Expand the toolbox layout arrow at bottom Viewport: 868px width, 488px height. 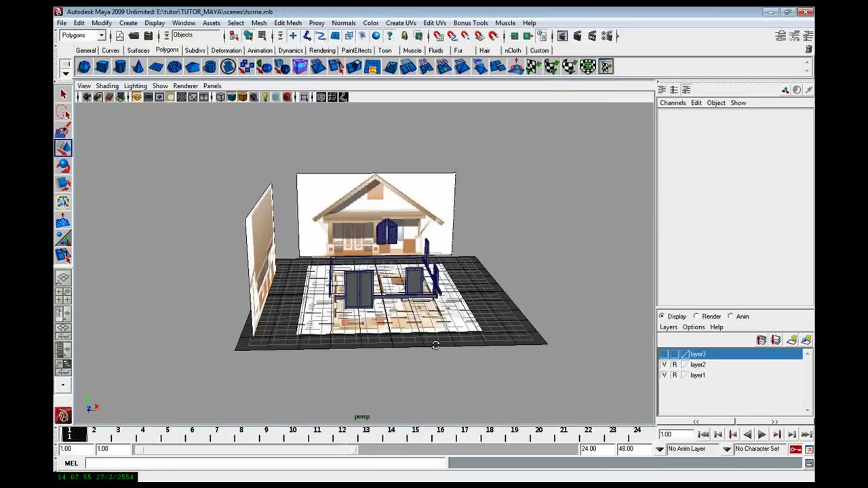(63, 385)
